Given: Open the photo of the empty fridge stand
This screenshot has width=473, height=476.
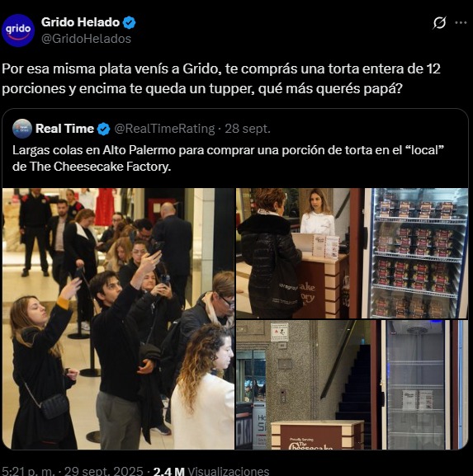Looking at the screenshot, I should (x=352, y=385).
